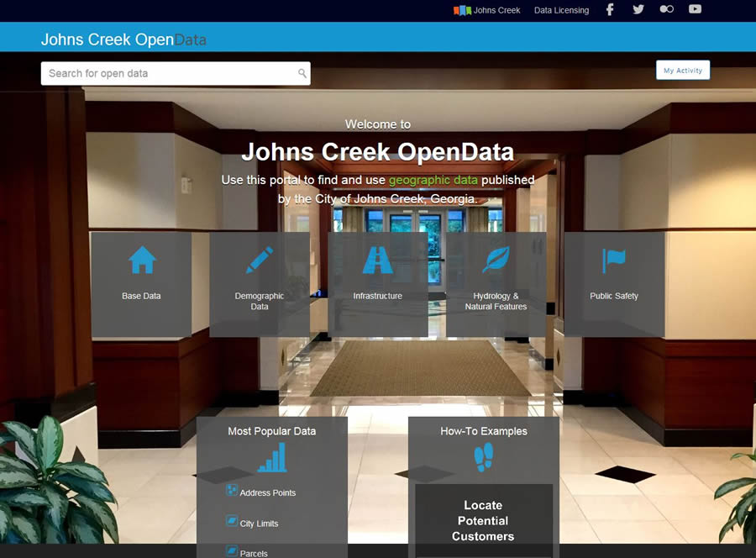This screenshot has height=558, width=756.
Task: Open the YouTube icon in the top bar
Action: click(x=695, y=9)
